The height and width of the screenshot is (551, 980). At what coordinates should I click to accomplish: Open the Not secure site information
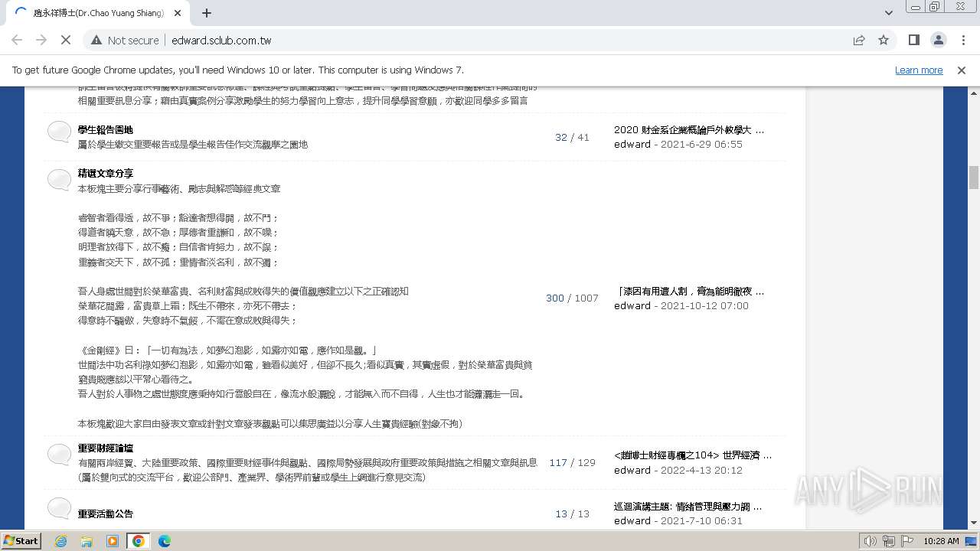125,40
